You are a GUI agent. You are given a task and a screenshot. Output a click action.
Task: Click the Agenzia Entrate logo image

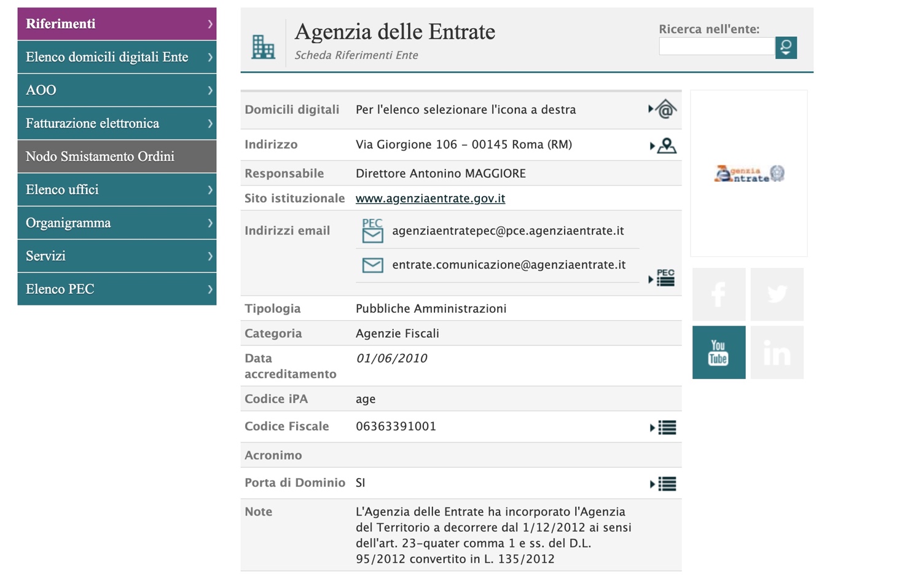tap(749, 174)
